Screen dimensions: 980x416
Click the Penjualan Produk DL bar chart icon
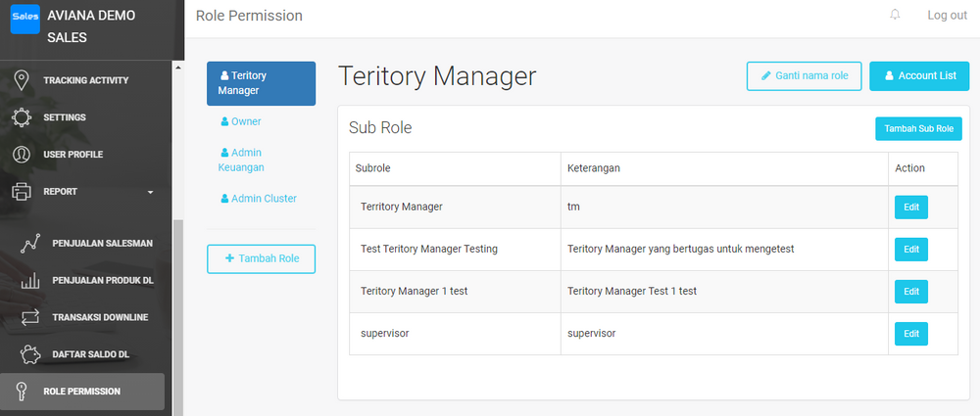coord(29,281)
